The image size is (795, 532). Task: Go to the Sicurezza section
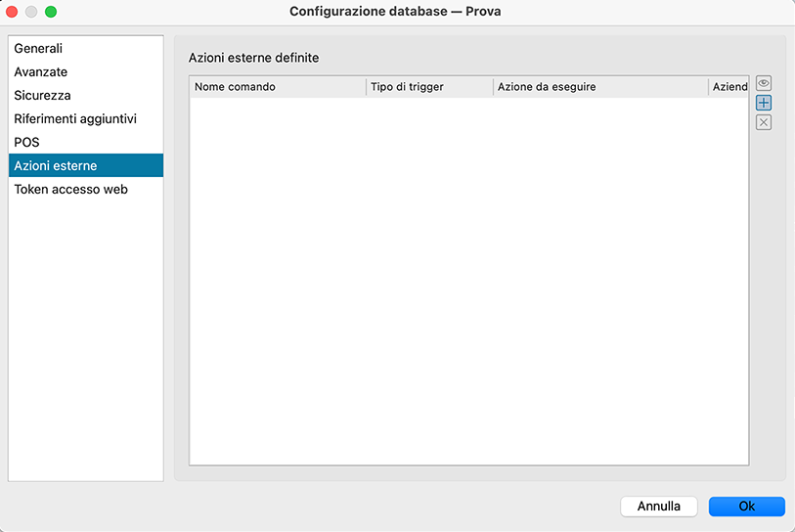click(x=42, y=95)
